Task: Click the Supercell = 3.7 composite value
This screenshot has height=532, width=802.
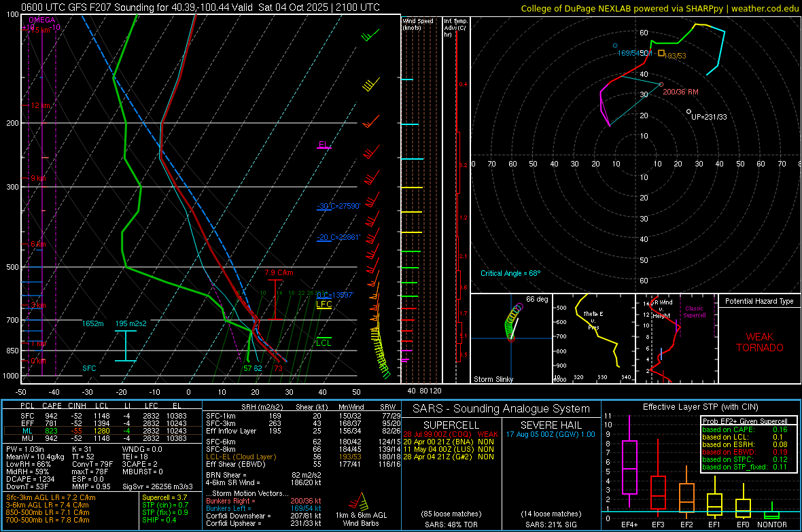Action: (164, 497)
